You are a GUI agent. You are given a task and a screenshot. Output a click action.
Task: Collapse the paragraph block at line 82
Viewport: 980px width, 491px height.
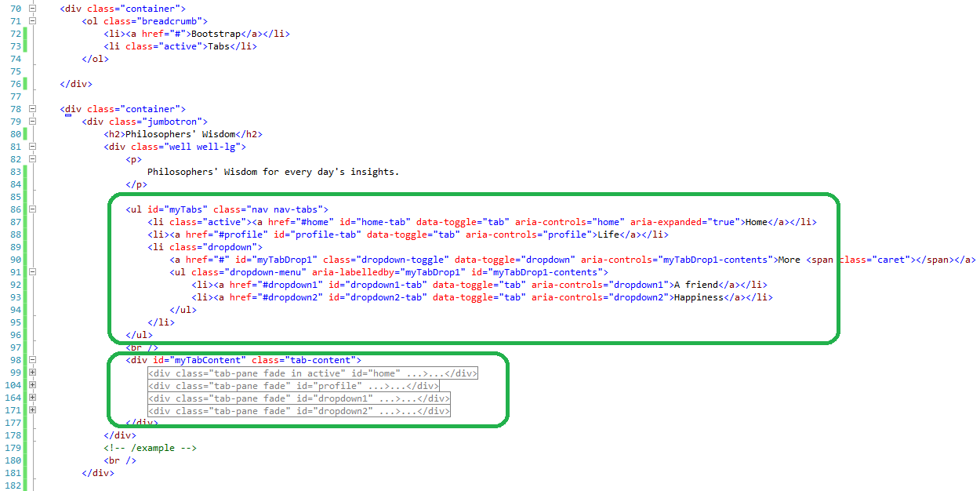tap(32, 158)
